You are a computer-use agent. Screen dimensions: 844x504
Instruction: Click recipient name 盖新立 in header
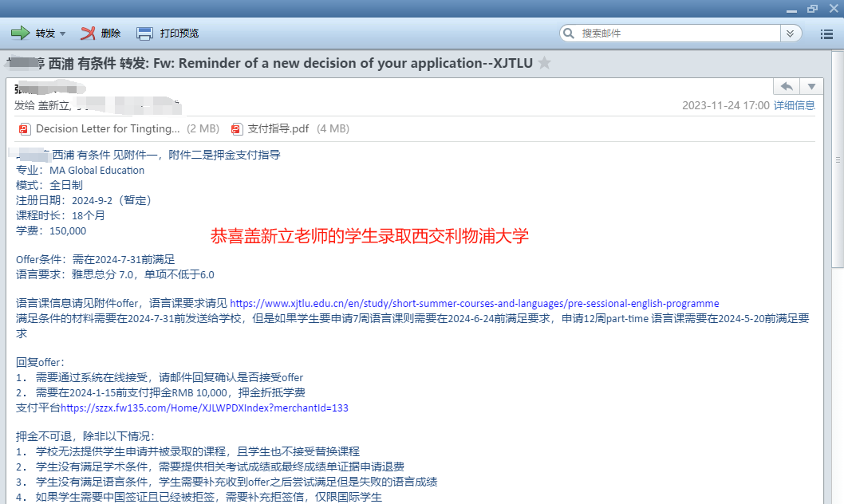(x=53, y=105)
